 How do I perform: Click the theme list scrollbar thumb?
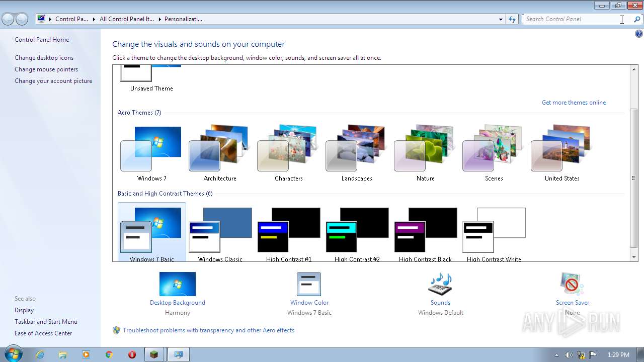point(634,178)
